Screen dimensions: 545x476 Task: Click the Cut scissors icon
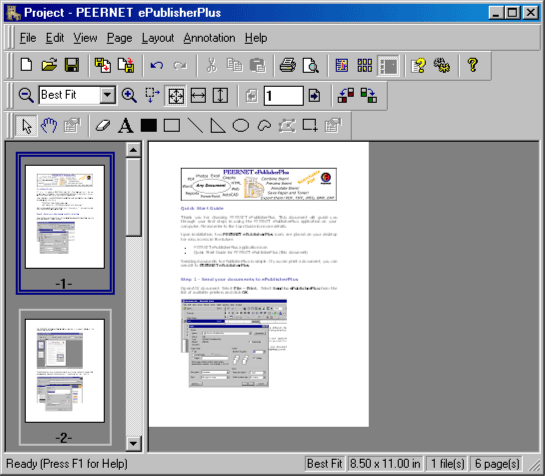[x=211, y=65]
